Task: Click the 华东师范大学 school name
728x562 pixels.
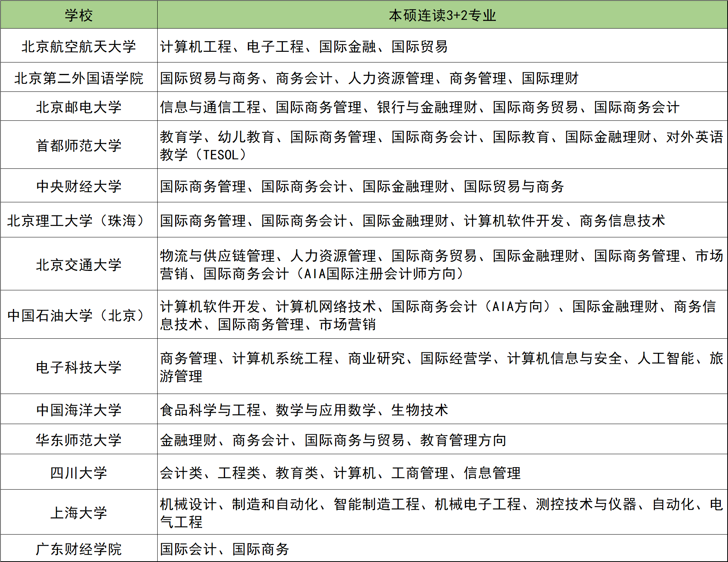Action: coord(79,440)
